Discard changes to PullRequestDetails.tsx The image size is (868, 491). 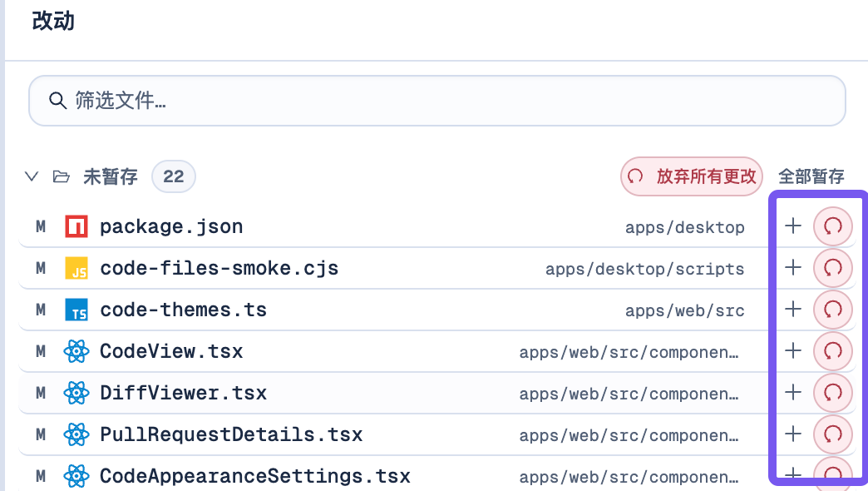(832, 434)
